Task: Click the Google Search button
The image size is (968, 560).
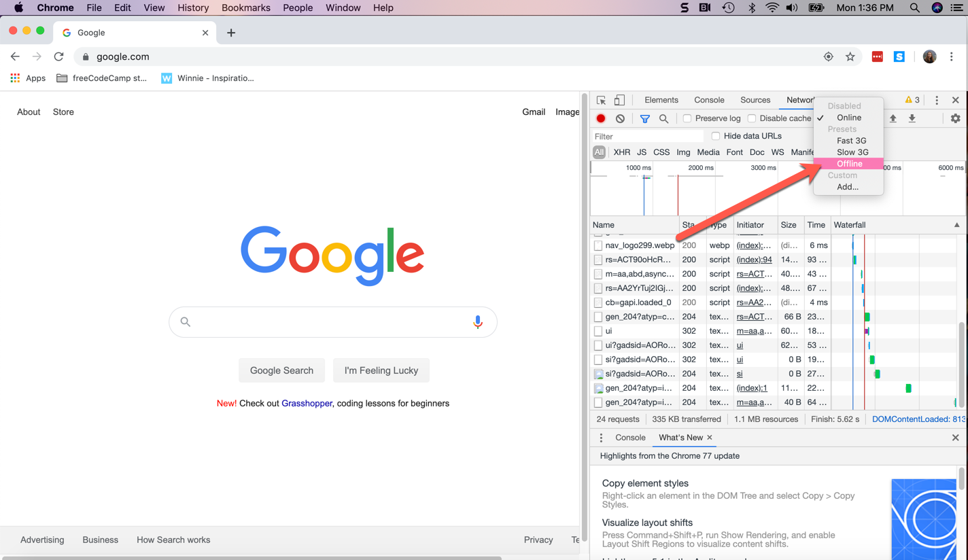Action: point(281,370)
